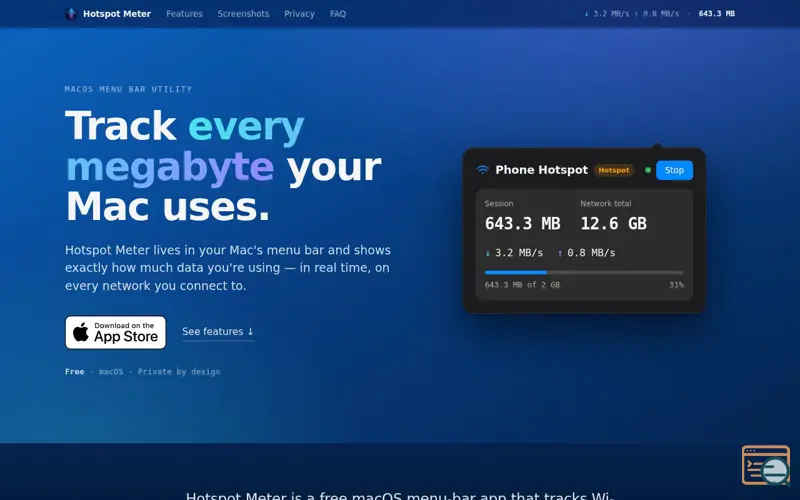800x500 pixels.
Task: Select the Phone Hotspot network name
Action: coord(541,170)
